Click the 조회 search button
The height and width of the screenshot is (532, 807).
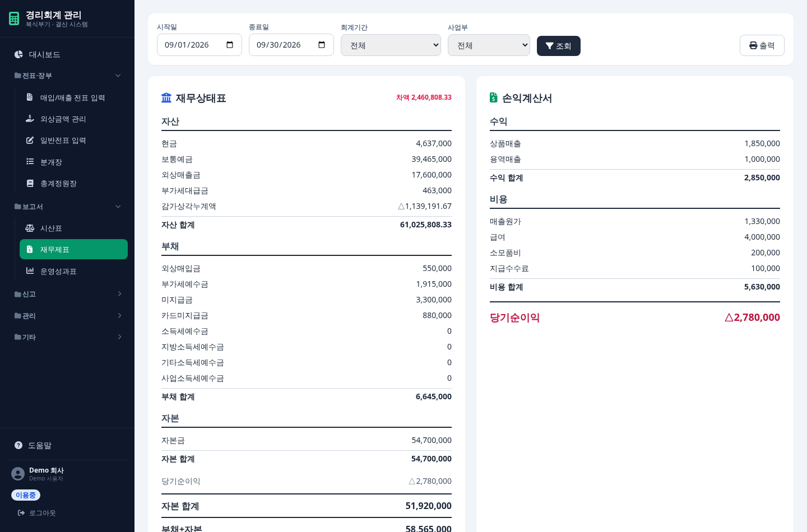(x=559, y=46)
